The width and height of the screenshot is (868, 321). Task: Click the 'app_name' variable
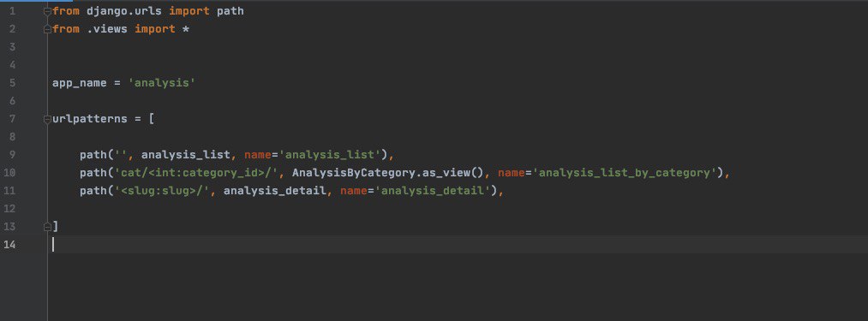point(80,83)
